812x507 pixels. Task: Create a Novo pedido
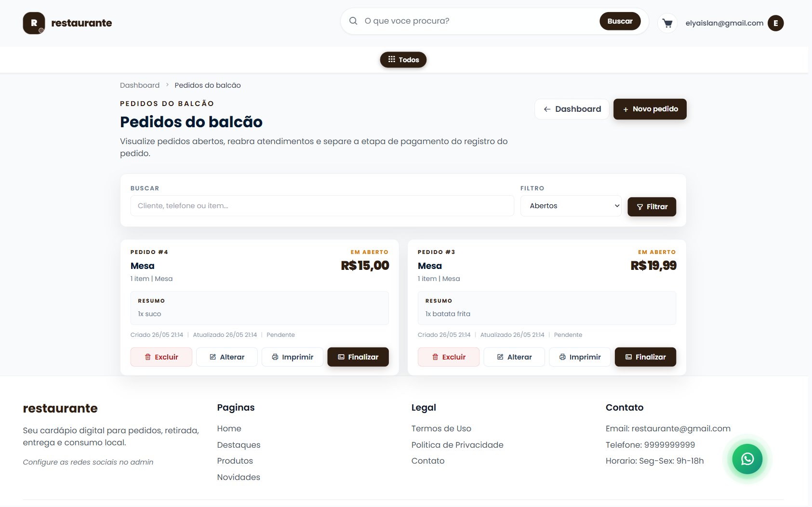coord(650,109)
